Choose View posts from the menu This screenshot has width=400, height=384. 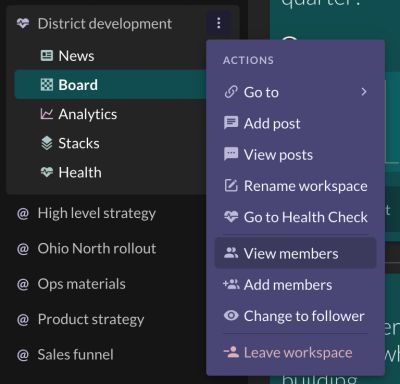coord(295,154)
